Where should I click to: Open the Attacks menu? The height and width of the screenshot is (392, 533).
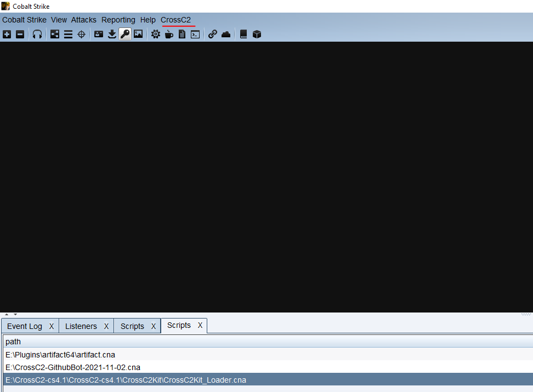pyautogui.click(x=83, y=20)
